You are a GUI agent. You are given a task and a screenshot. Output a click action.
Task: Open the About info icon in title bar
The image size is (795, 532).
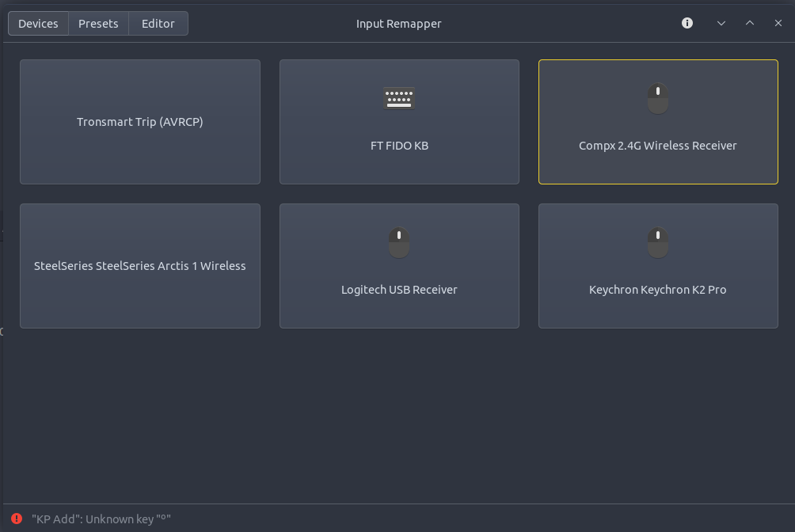coord(687,23)
